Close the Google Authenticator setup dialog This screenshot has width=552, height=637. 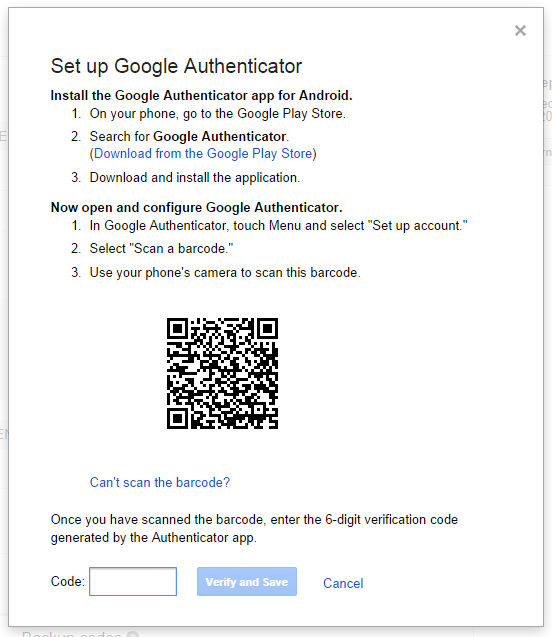[520, 30]
